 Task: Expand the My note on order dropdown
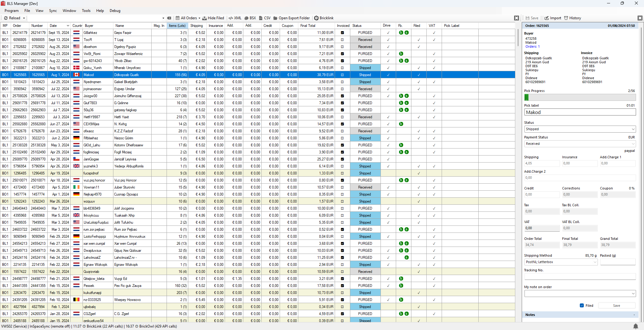pyautogui.click(x=633, y=293)
